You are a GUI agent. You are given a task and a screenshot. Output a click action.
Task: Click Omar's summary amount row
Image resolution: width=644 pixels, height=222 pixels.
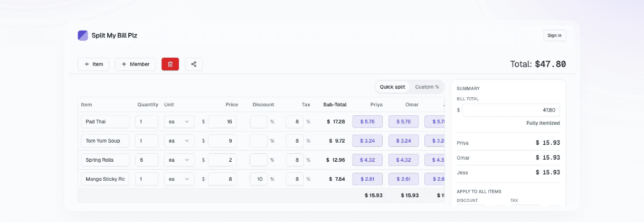click(508, 158)
